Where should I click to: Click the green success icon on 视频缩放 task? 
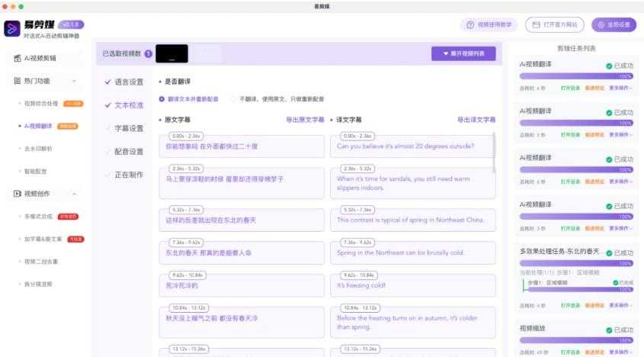(609, 330)
